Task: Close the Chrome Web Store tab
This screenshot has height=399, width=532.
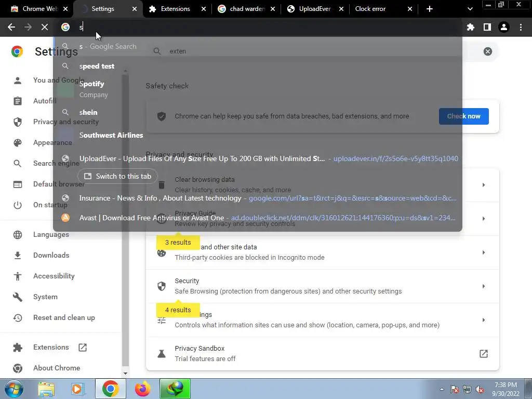Action: tap(65, 9)
